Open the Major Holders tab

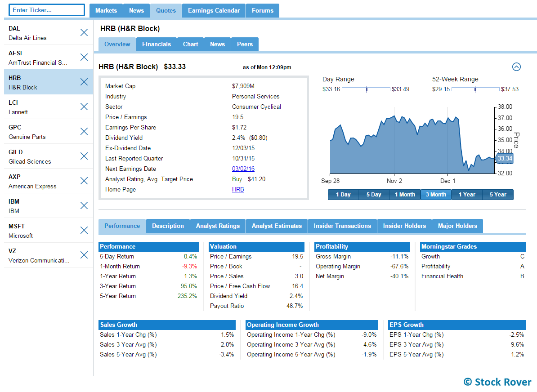457,226
